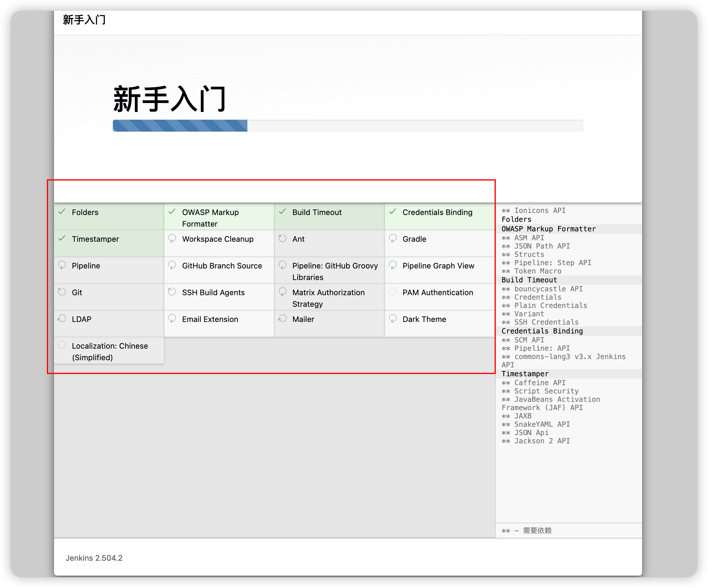This screenshot has width=708, height=588.
Task: Click the Dark Theme plugin entry
Action: 424,319
